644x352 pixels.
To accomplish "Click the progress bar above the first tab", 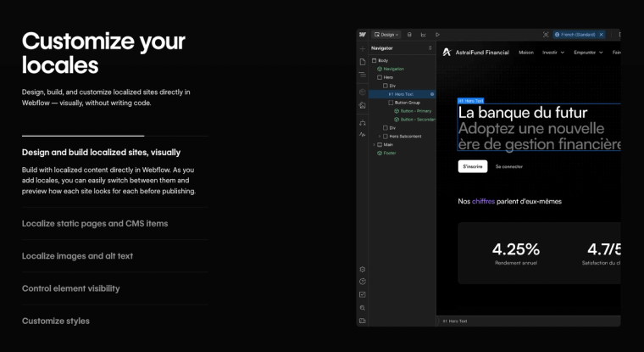I will coord(115,136).
